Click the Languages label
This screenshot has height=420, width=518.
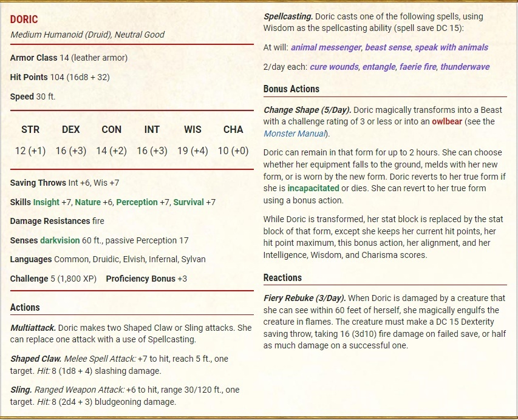(x=31, y=260)
